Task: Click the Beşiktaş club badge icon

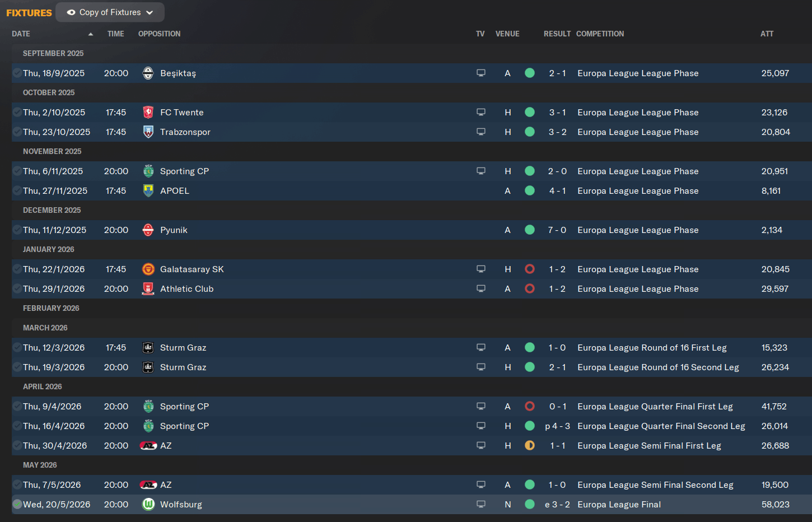Action: tap(148, 73)
